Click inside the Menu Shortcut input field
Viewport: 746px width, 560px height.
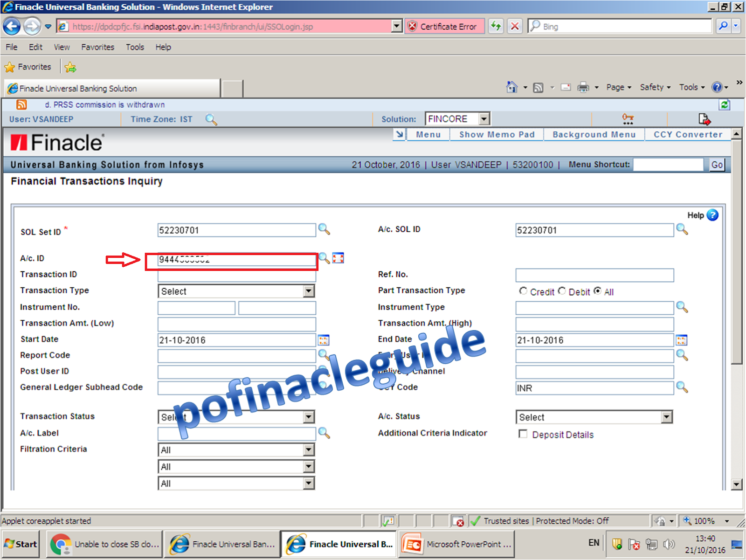click(669, 164)
